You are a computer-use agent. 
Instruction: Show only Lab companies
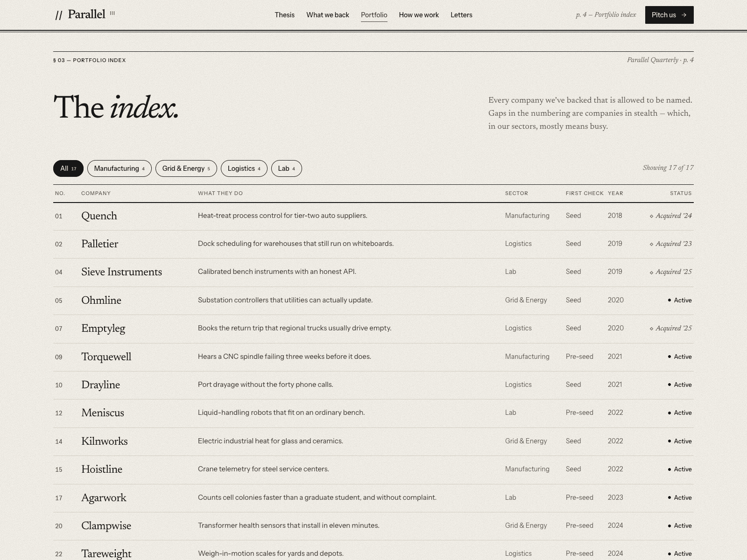pos(287,168)
